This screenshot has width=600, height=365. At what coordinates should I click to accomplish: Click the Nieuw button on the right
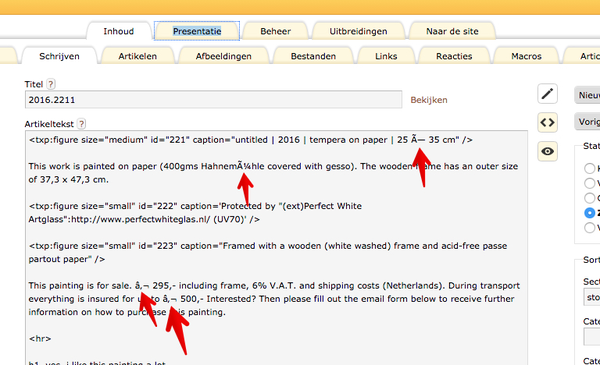click(x=587, y=95)
